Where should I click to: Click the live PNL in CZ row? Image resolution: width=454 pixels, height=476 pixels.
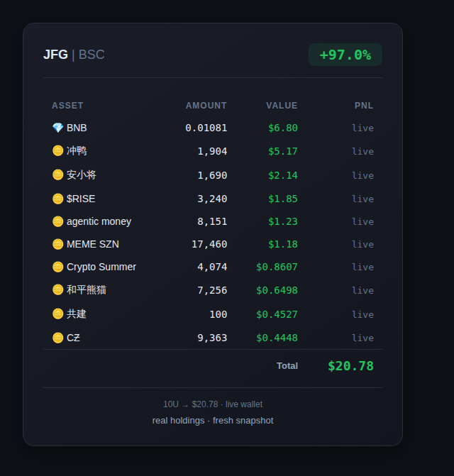point(363,338)
